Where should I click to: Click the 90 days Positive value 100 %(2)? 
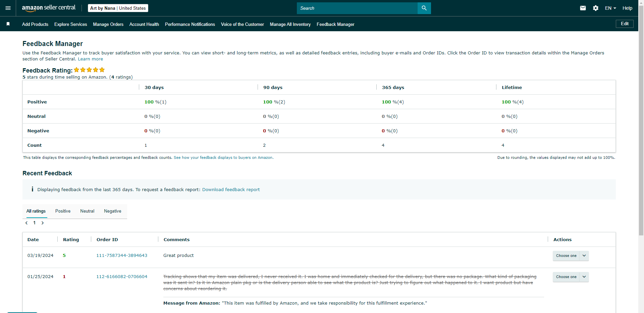point(274,102)
